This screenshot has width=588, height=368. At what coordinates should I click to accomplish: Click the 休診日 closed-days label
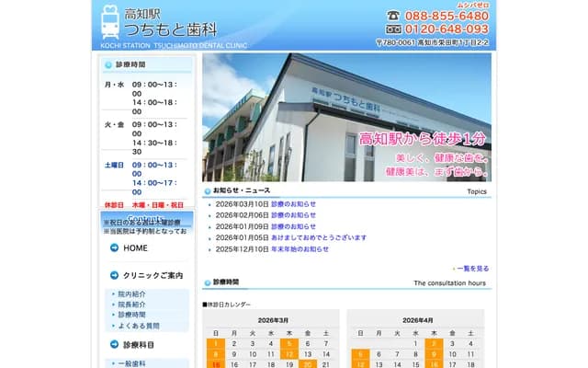(x=114, y=205)
